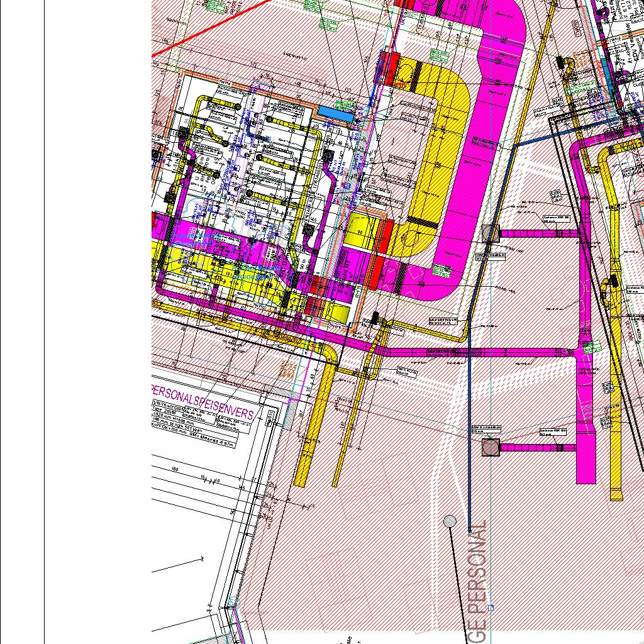Viewport: 644px width, 644px height.
Task: Click the blue rectangle near the room's top edge
Action: (x=336, y=114)
